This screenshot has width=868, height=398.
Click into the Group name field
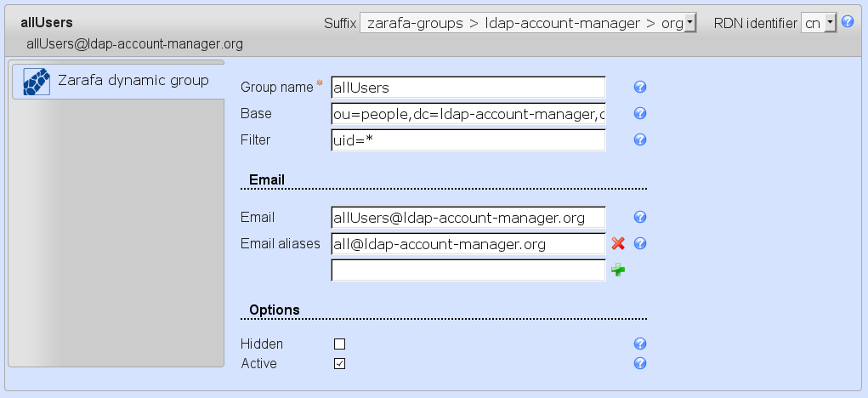pyautogui.click(x=468, y=87)
